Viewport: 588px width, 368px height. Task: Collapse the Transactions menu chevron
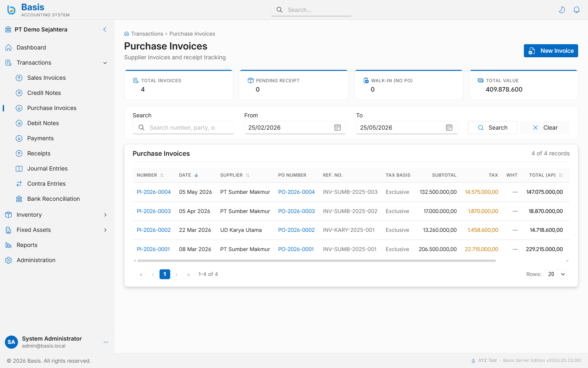tap(105, 63)
